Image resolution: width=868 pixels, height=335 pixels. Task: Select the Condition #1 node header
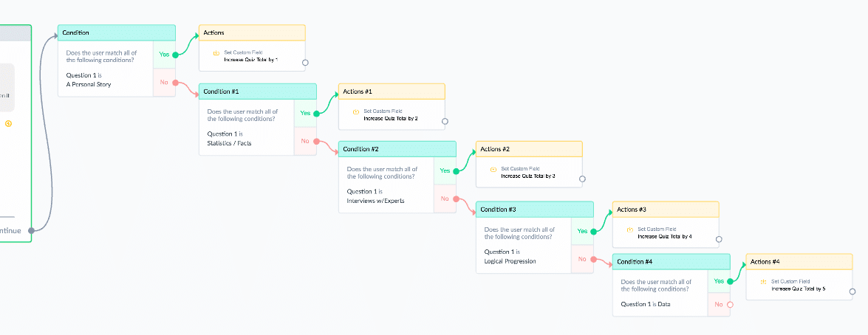(x=258, y=91)
